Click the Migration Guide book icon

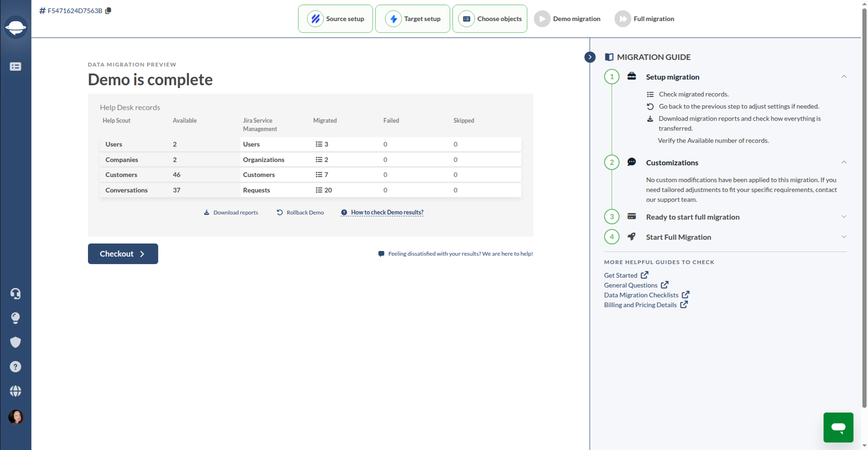click(609, 57)
